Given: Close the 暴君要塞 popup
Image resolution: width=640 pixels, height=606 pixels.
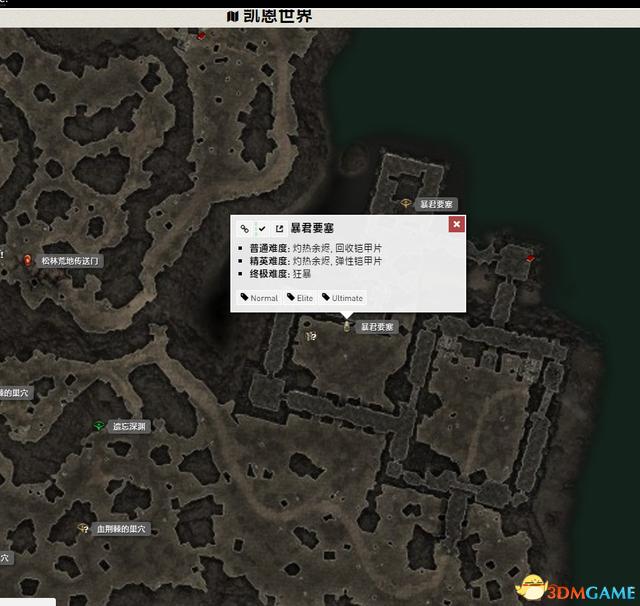Looking at the screenshot, I should [x=456, y=224].
